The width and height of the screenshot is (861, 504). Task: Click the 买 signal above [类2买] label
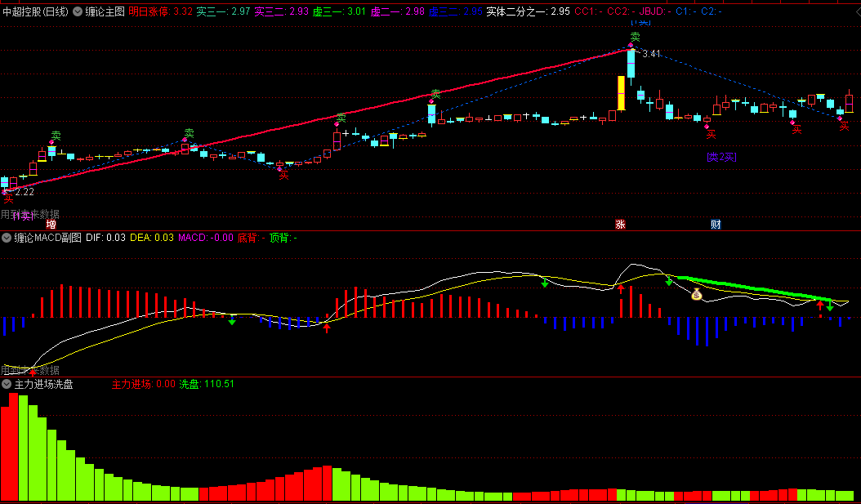coord(711,135)
